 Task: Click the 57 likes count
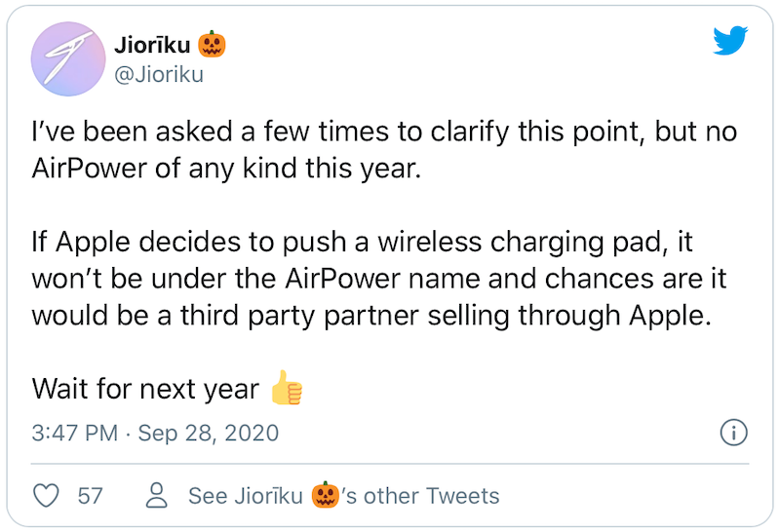pyautogui.click(x=90, y=496)
